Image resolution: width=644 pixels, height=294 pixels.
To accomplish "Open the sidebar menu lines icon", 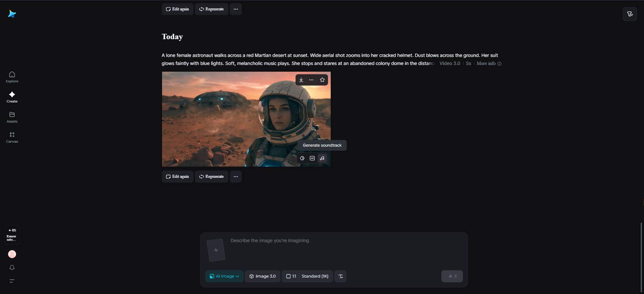I will 12,281.
